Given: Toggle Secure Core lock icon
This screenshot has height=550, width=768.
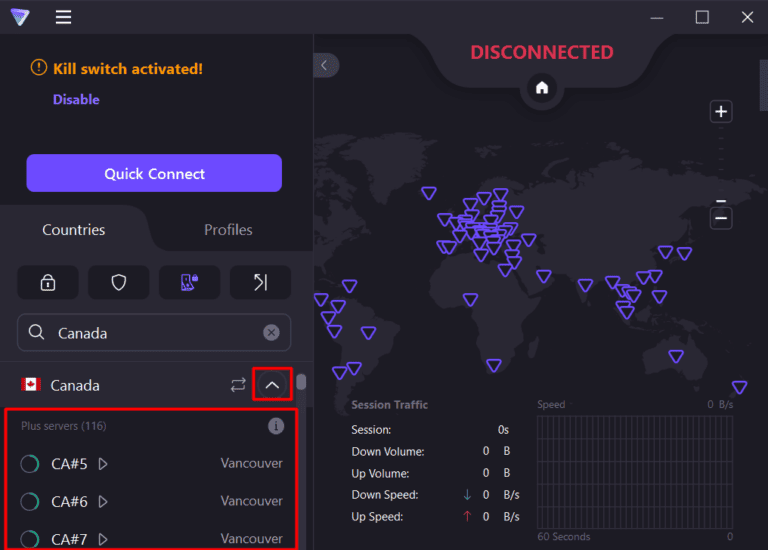Looking at the screenshot, I should click(47, 283).
